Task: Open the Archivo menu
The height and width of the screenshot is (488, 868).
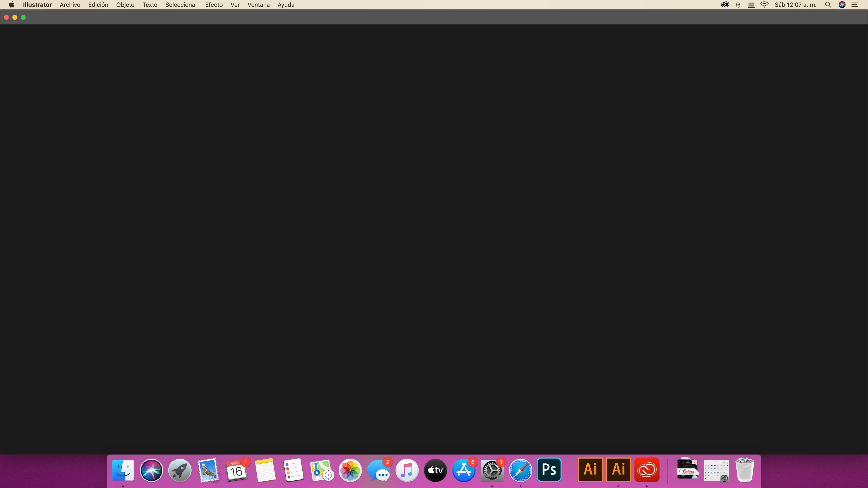Action: [70, 5]
